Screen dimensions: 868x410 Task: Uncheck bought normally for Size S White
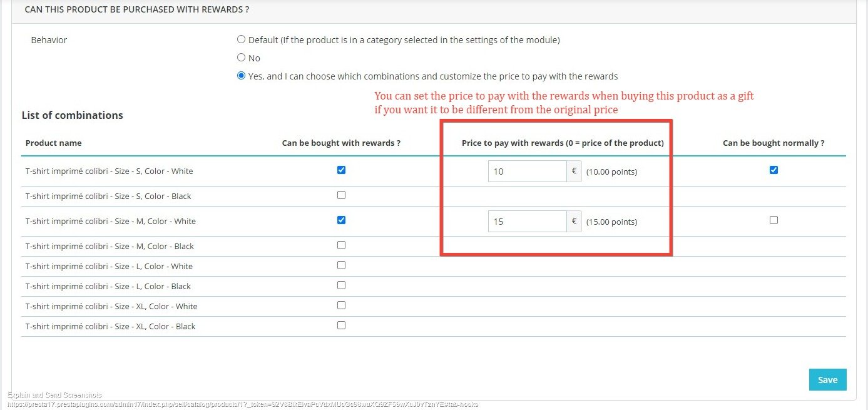click(774, 170)
